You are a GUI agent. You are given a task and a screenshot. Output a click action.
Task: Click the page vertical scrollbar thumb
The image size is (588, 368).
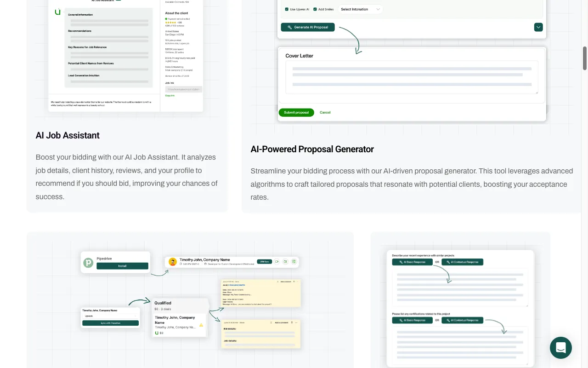(585, 58)
